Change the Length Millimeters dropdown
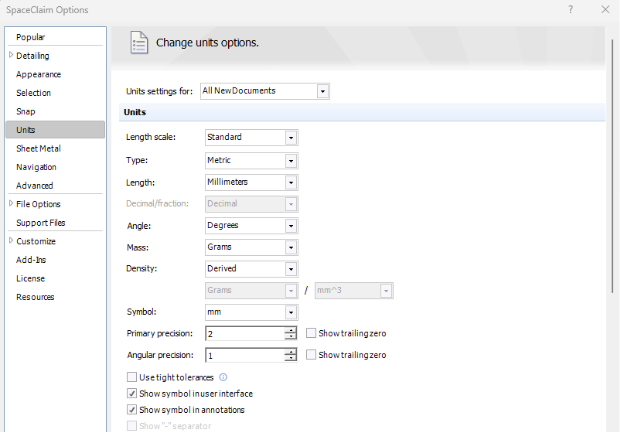The height and width of the screenshot is (432, 620). (289, 182)
